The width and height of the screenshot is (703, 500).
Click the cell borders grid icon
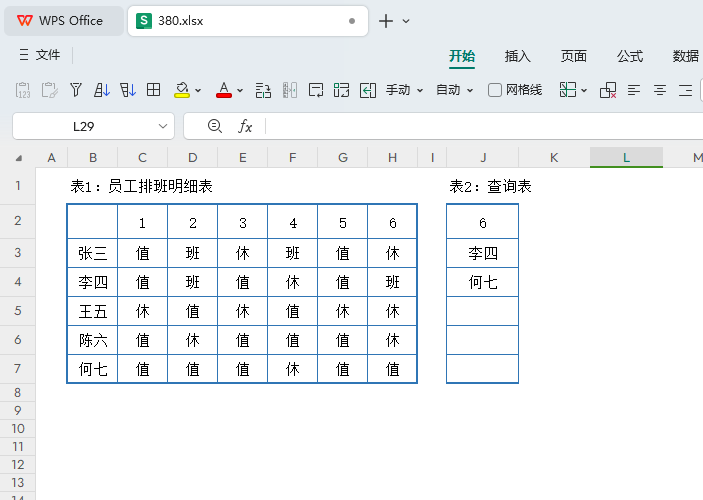pos(154,90)
